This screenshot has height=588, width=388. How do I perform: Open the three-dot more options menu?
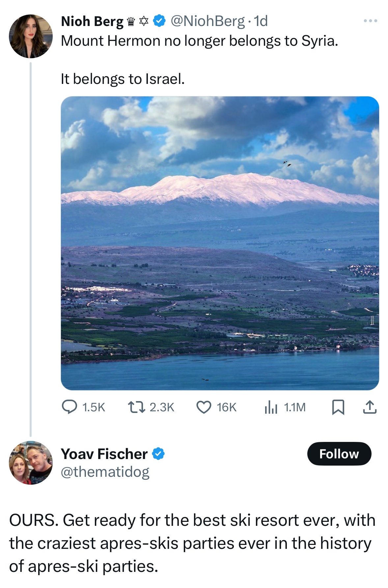(x=371, y=21)
